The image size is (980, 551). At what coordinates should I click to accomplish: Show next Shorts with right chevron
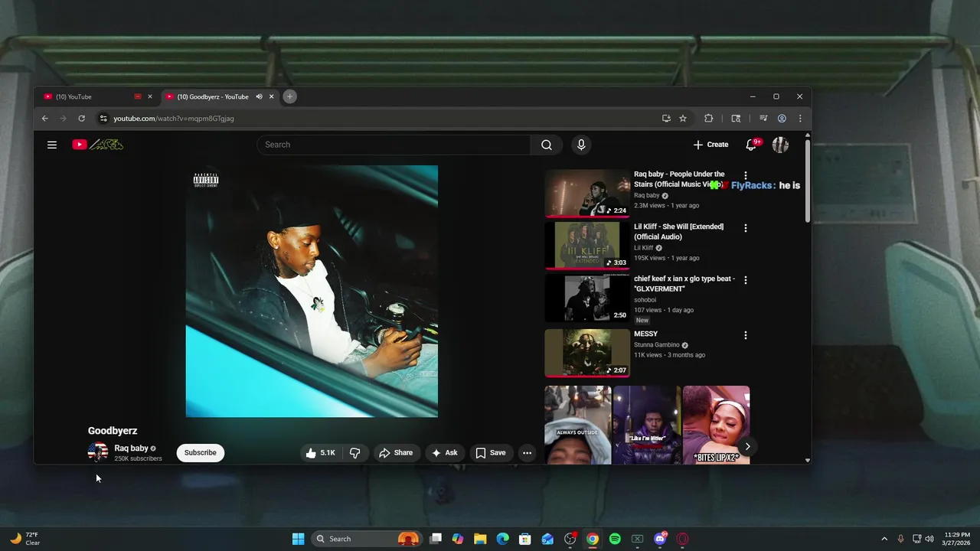click(747, 446)
